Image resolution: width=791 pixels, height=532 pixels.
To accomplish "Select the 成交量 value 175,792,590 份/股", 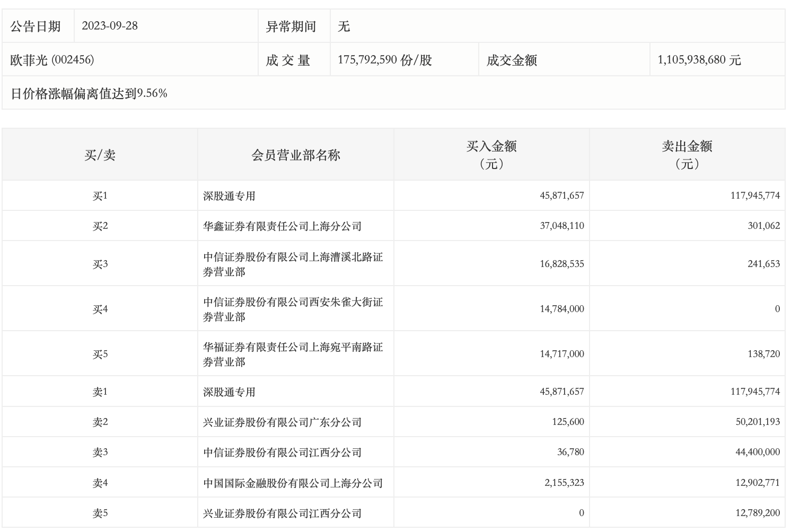I will [384, 60].
